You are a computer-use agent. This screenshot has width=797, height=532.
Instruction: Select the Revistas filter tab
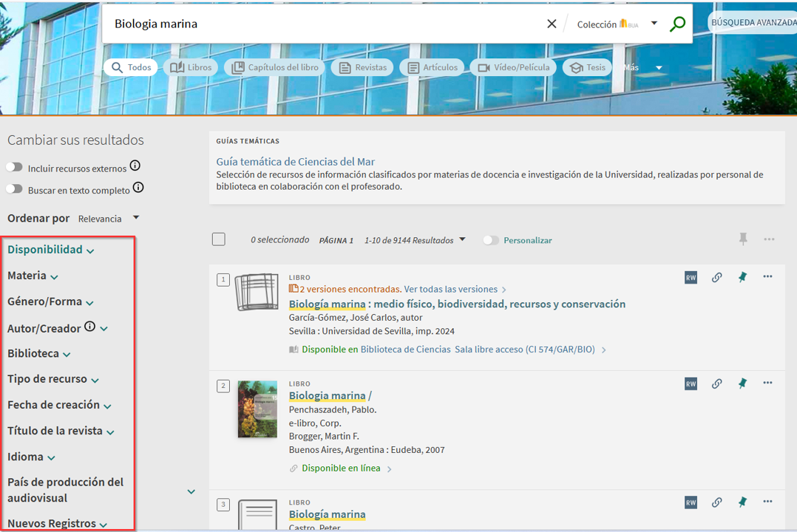pyautogui.click(x=362, y=67)
